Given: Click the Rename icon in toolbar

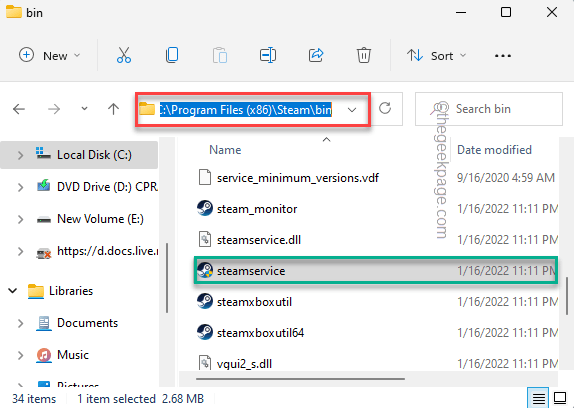Looking at the screenshot, I should tap(268, 56).
